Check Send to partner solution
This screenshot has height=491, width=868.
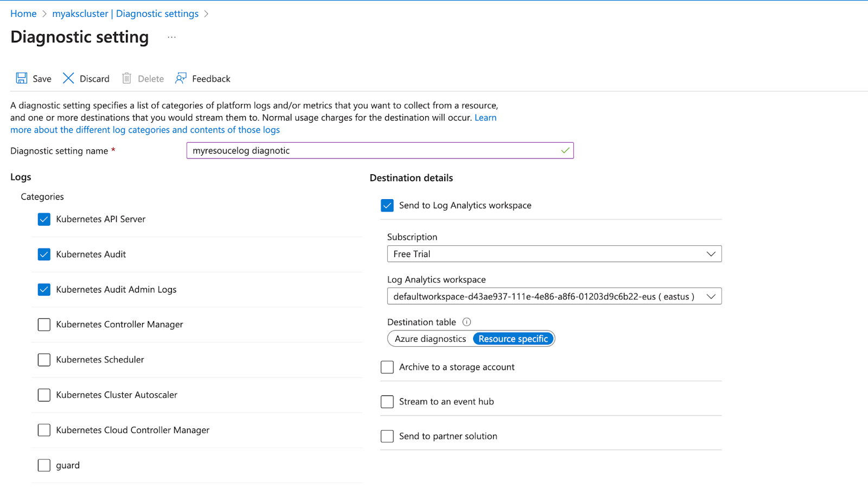point(387,436)
